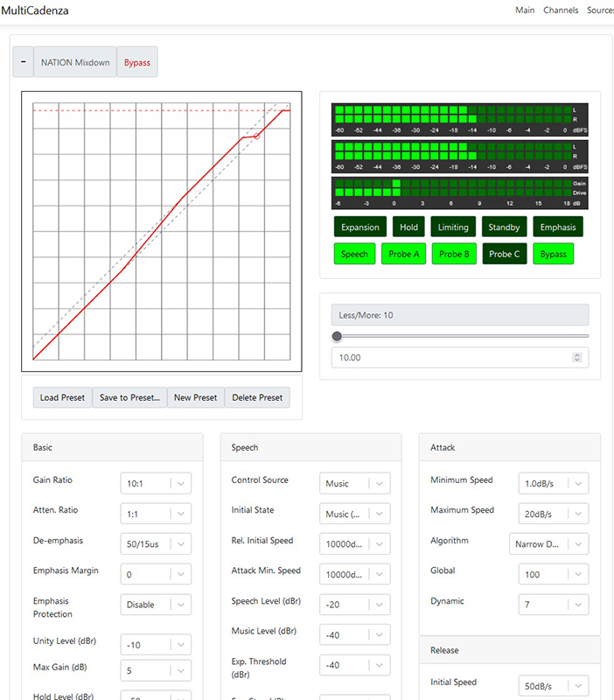
Task: Click the Probe C indicator
Action: 504,255
